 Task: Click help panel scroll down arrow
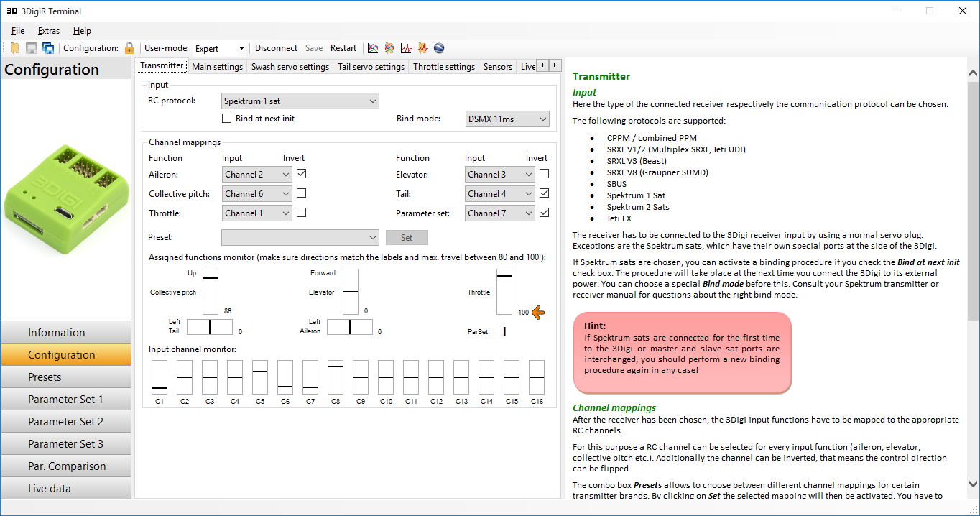pos(974,484)
